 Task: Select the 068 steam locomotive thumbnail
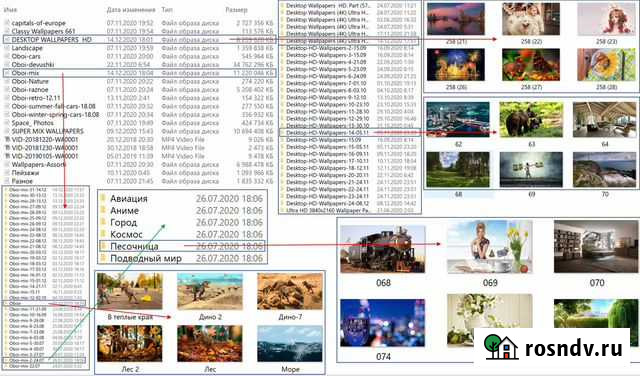(x=383, y=249)
